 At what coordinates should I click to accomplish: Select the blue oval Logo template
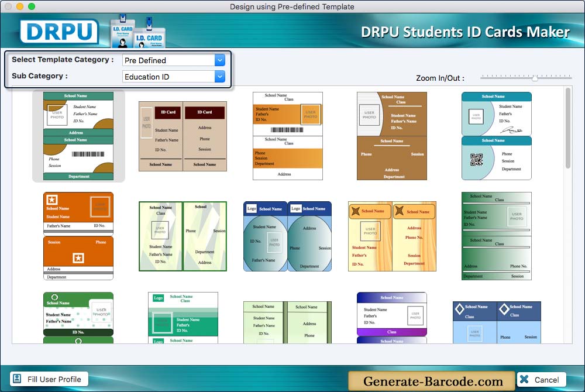pos(288,236)
